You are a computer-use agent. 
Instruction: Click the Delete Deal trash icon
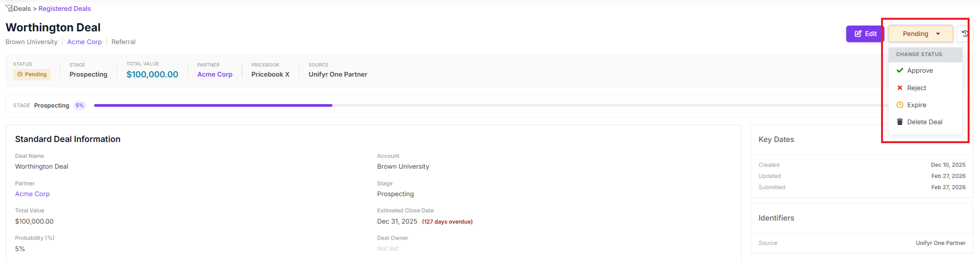click(900, 122)
